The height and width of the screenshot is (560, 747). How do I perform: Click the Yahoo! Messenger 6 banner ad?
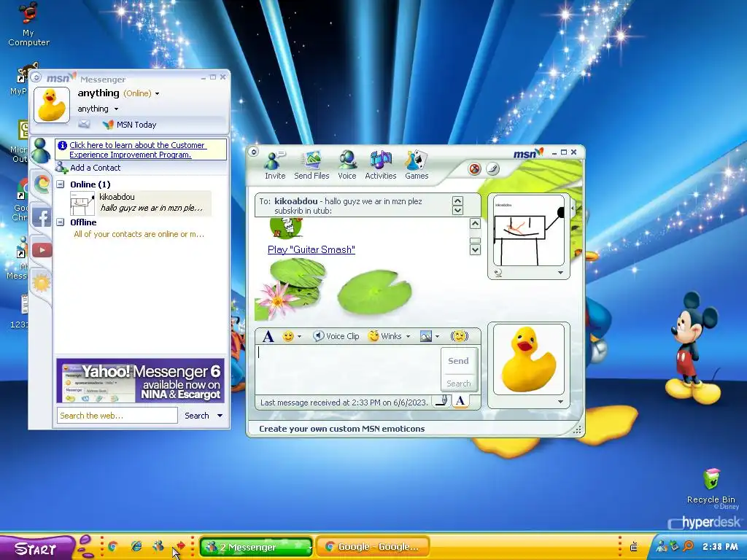tap(140, 381)
